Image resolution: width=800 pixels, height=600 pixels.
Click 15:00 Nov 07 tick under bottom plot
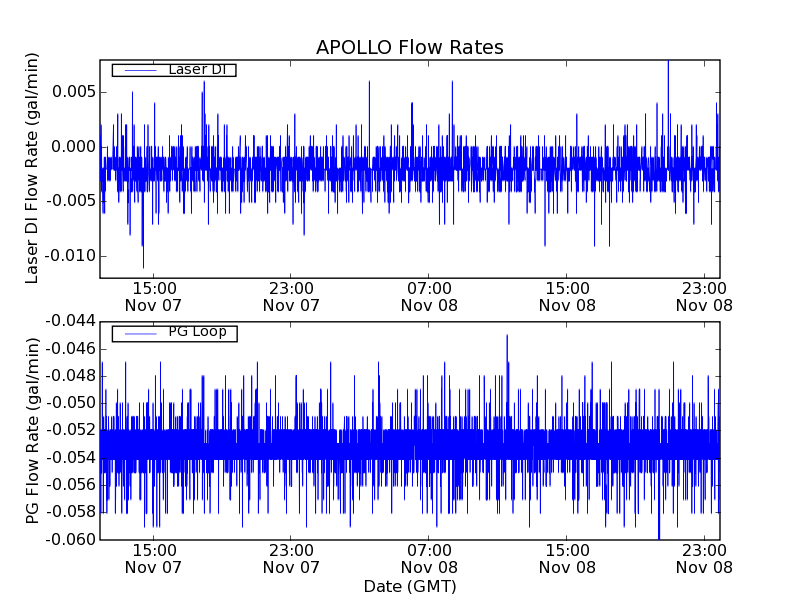coord(153,558)
